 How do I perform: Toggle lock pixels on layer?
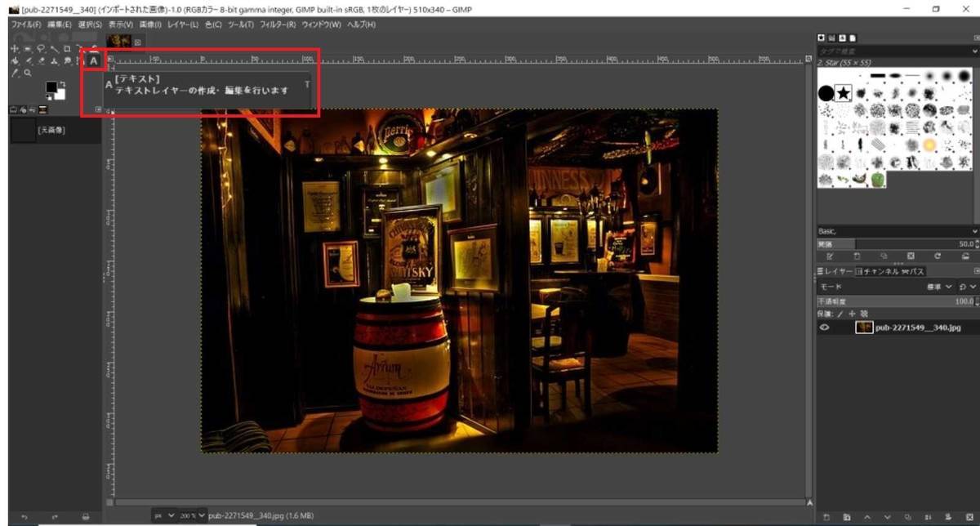pos(840,314)
